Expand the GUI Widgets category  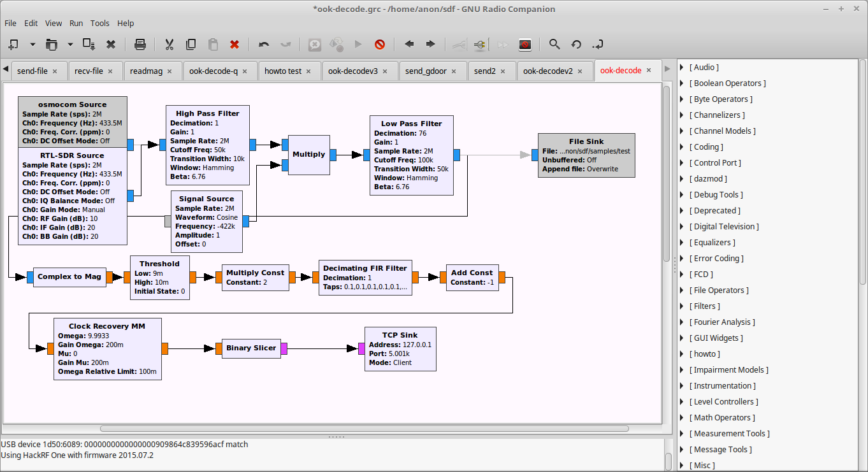[x=681, y=338]
